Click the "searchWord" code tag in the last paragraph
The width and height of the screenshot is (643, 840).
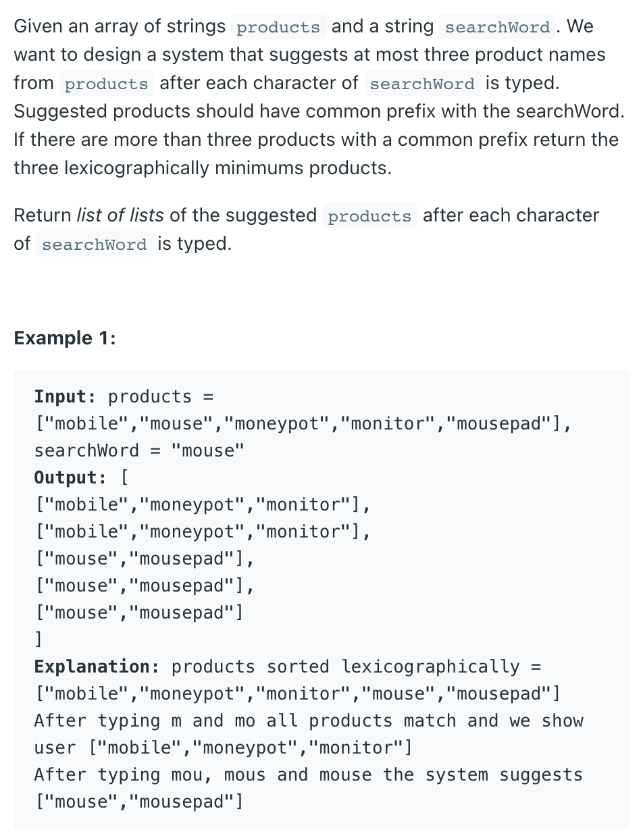[x=94, y=244]
